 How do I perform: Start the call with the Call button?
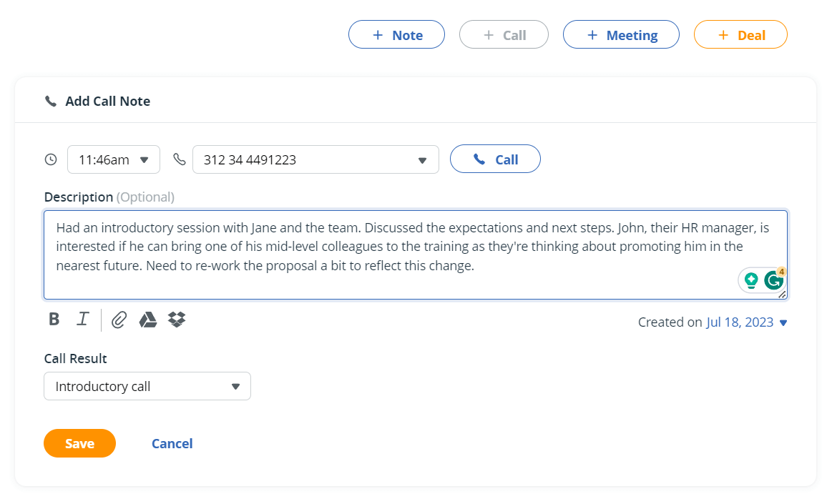(495, 159)
